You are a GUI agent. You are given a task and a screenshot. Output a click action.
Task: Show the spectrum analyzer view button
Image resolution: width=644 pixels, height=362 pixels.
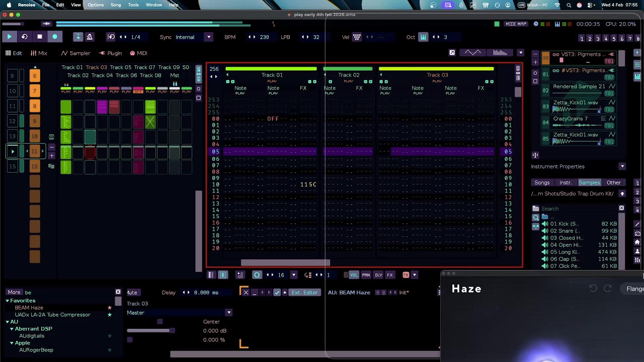click(500, 53)
